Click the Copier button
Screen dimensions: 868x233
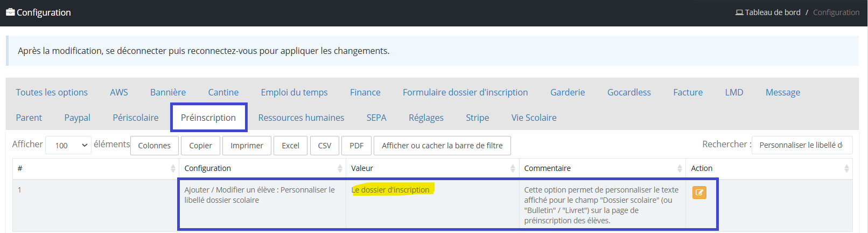200,145
